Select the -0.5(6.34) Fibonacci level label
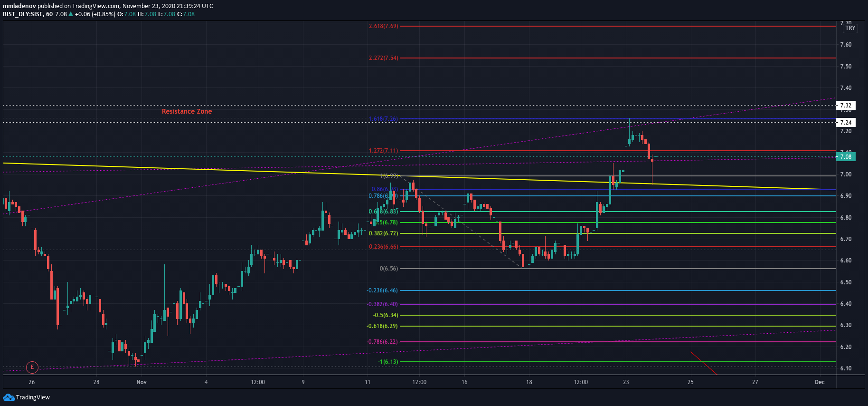Image resolution: width=868 pixels, height=406 pixels. click(386, 315)
